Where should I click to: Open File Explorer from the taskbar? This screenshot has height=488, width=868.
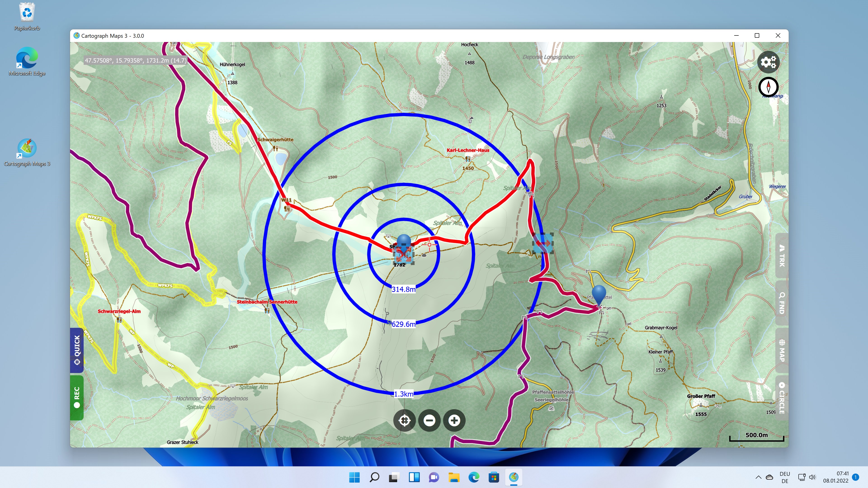pos(454,477)
